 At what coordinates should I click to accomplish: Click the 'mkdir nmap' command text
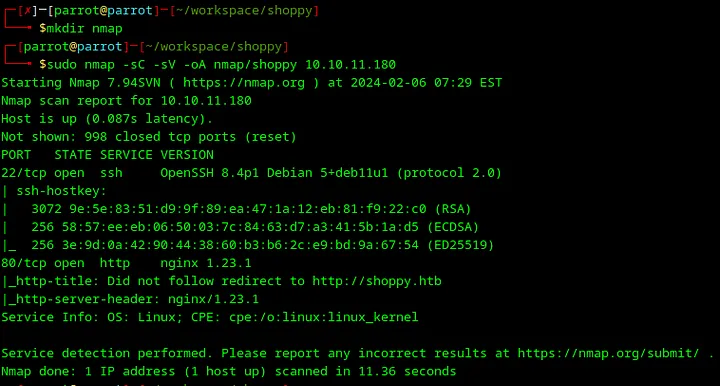pyautogui.click(x=84, y=28)
